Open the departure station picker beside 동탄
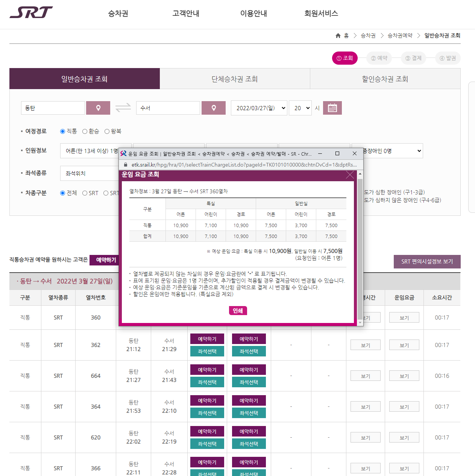The height and width of the screenshot is (476, 475). point(98,108)
